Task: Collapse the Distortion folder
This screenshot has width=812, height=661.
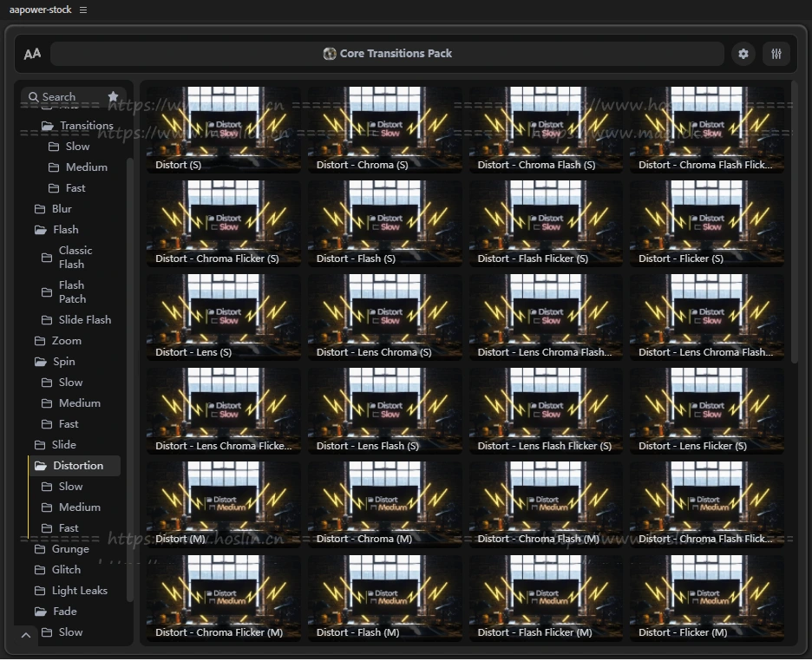Action: [40, 466]
